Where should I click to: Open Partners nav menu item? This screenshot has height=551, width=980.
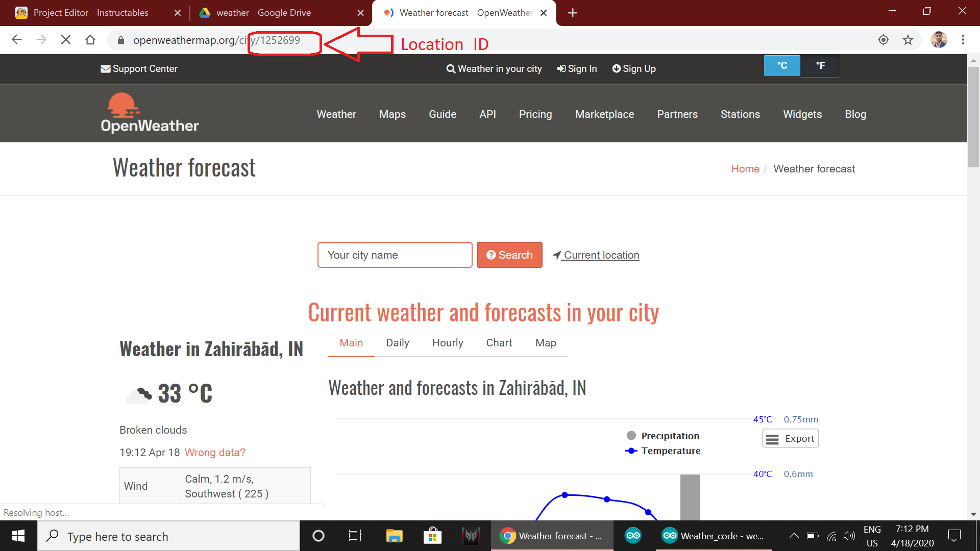(x=677, y=114)
